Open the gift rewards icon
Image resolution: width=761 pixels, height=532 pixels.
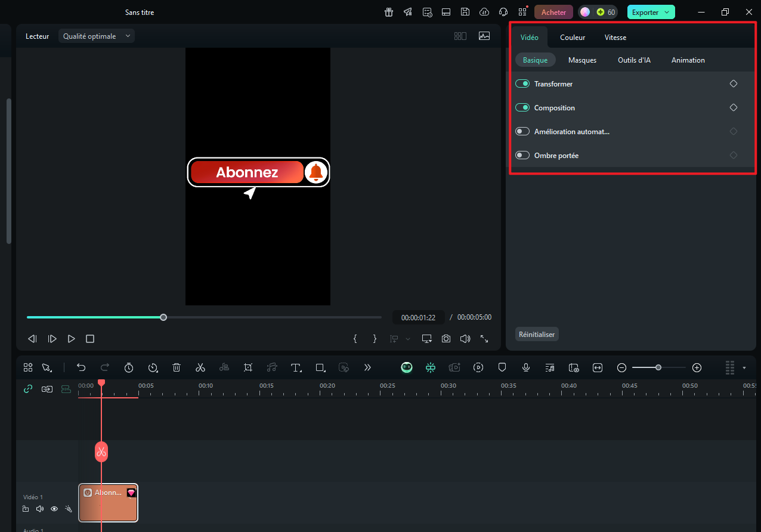389,12
